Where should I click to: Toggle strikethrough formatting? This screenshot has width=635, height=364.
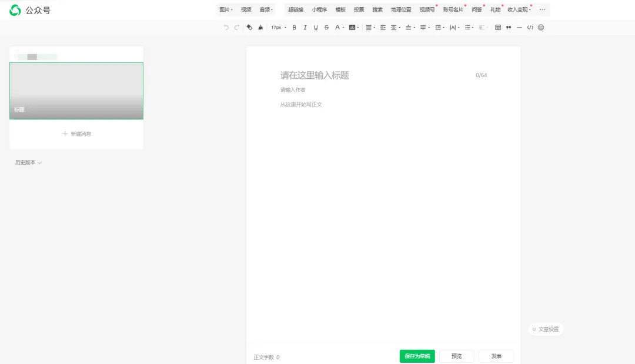(326, 27)
